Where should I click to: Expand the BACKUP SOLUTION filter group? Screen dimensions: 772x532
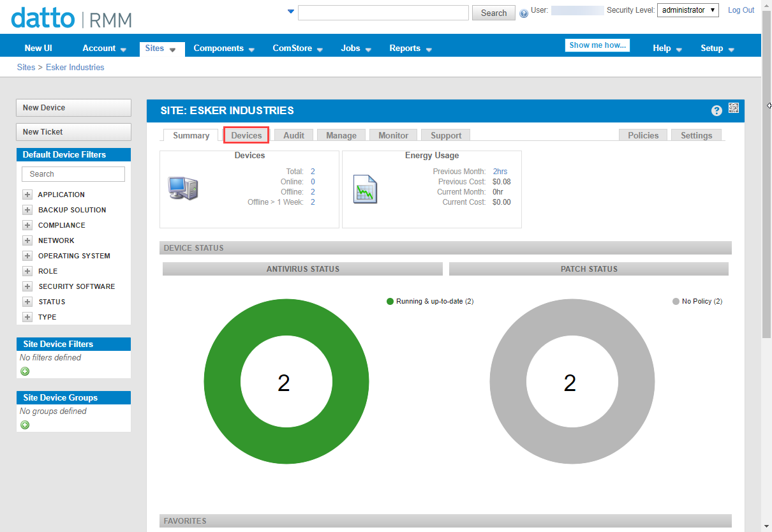[x=27, y=210]
